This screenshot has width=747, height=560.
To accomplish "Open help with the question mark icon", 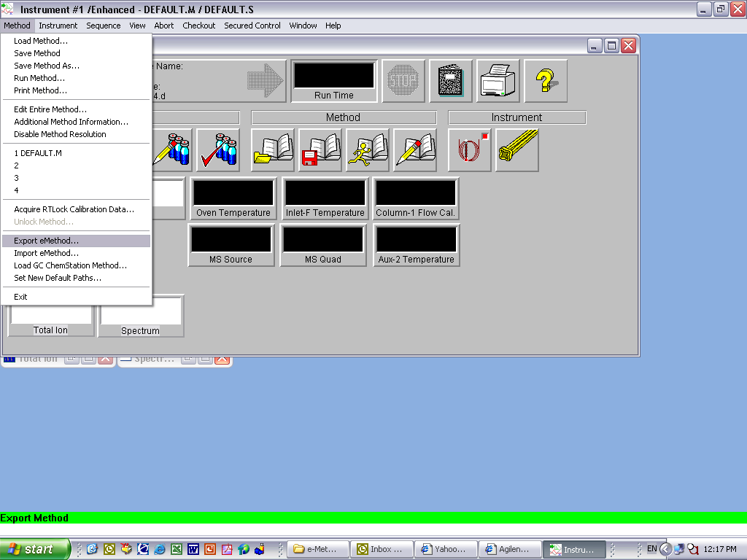I will click(x=546, y=81).
